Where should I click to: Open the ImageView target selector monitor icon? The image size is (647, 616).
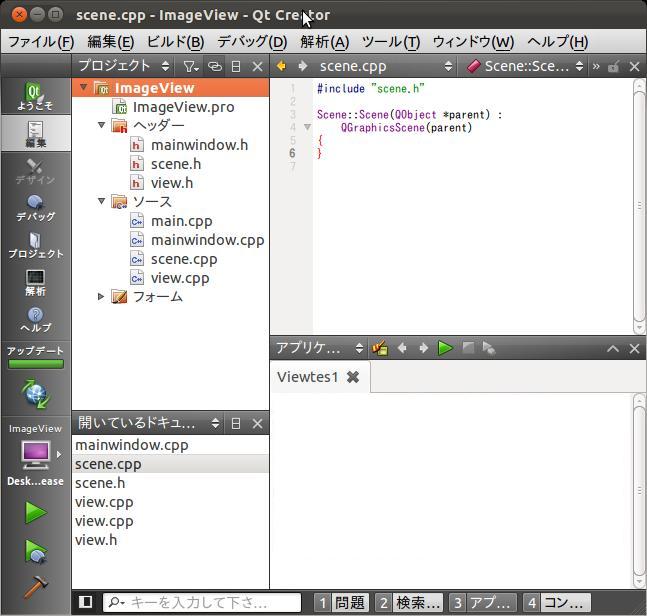click(35, 454)
